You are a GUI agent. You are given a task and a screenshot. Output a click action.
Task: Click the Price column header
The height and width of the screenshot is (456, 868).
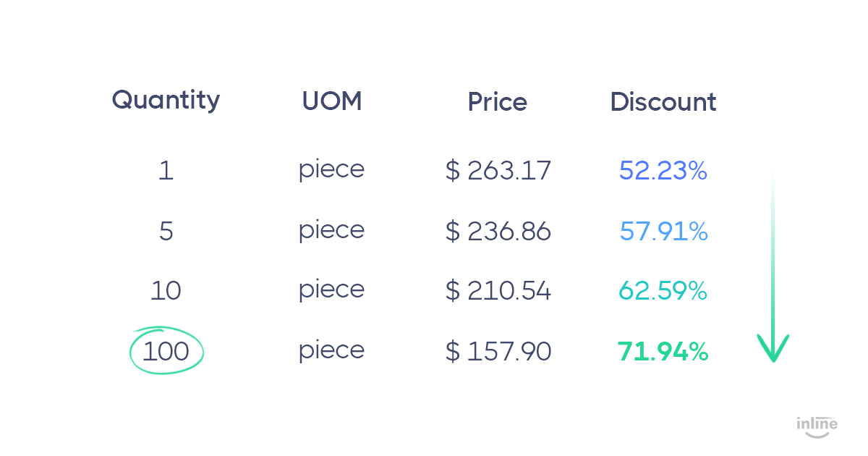tap(498, 102)
